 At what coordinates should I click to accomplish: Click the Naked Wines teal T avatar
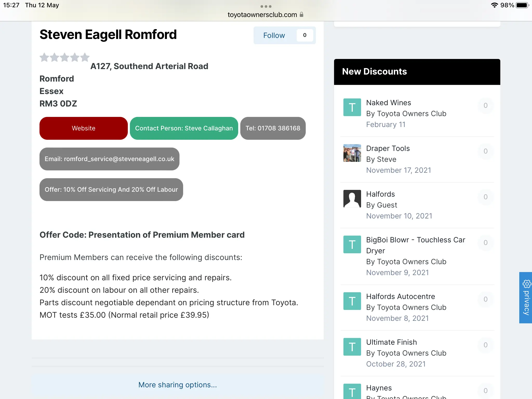tap(352, 107)
